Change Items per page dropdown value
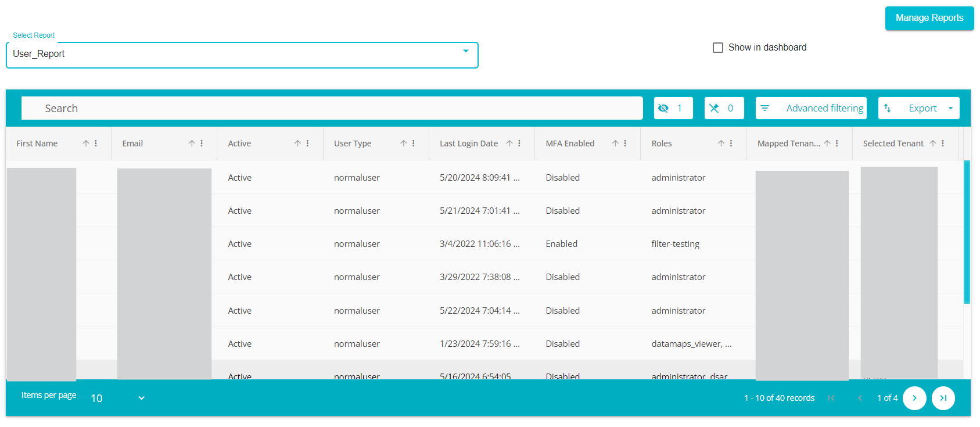The image size is (980, 427). 118,398
